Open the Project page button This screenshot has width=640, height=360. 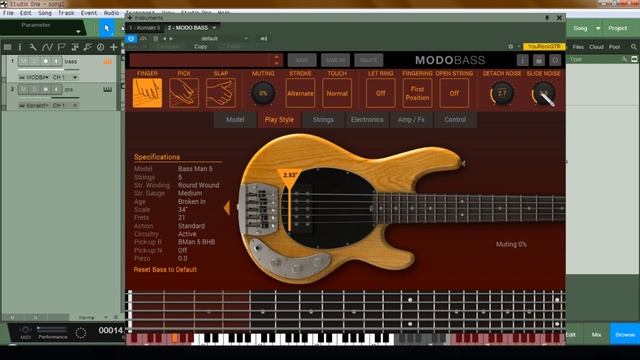pyautogui.click(x=618, y=28)
